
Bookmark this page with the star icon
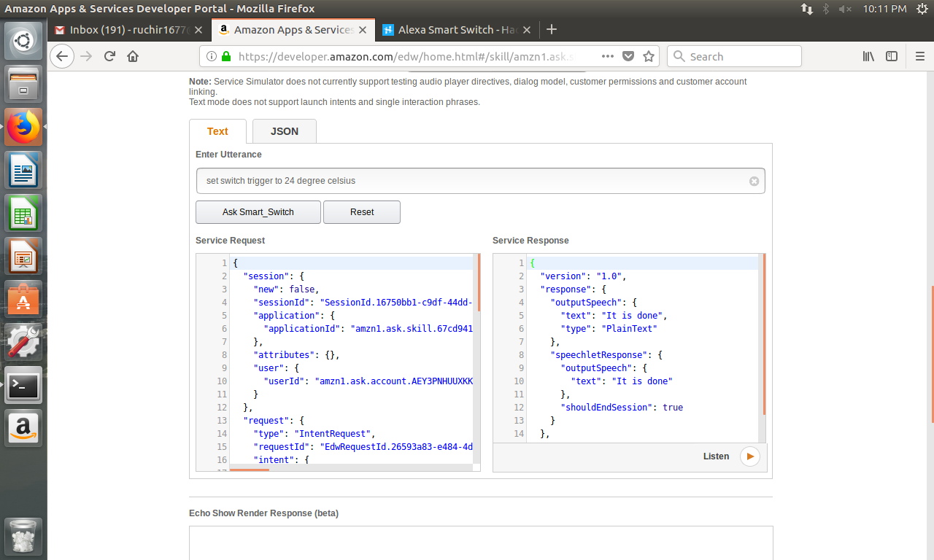648,56
